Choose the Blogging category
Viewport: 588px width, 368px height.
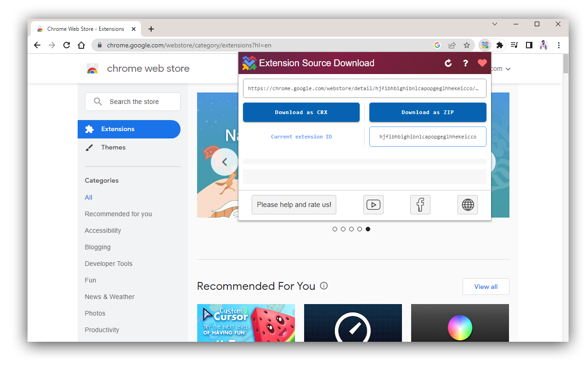98,247
